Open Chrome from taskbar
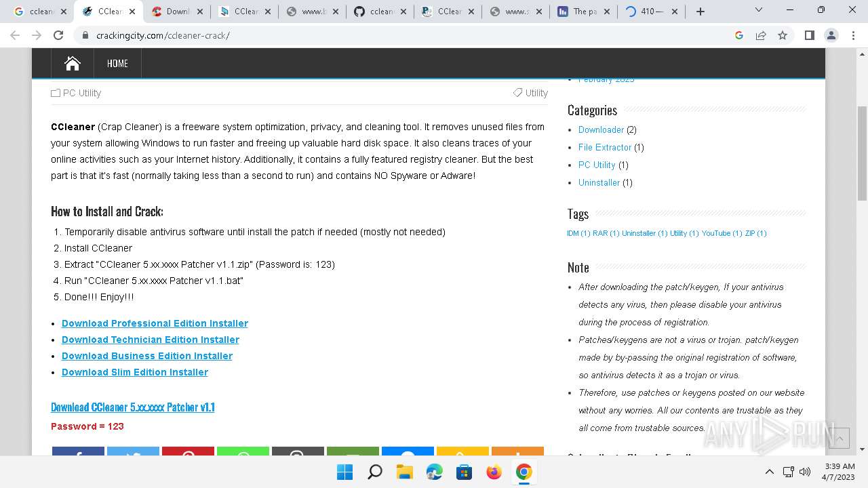Image resolution: width=868 pixels, height=488 pixels. tap(524, 472)
